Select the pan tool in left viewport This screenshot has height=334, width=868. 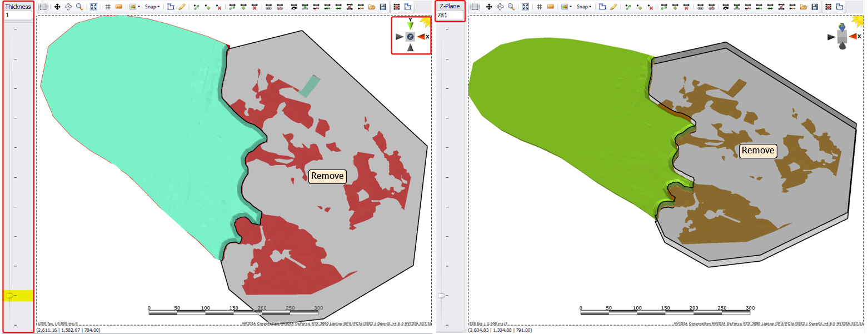coord(57,7)
